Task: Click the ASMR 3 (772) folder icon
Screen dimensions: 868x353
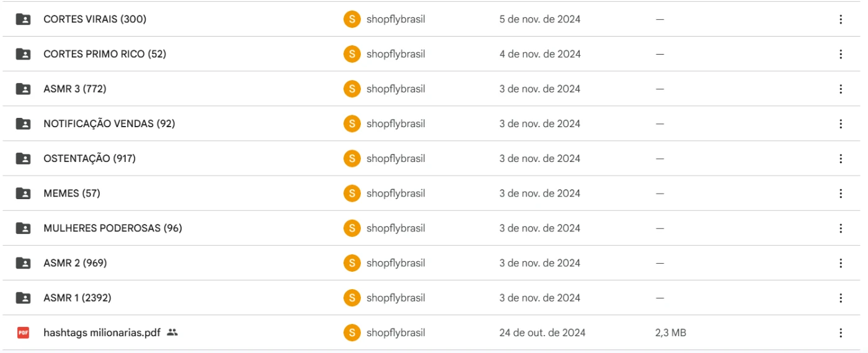Action: tap(23, 89)
